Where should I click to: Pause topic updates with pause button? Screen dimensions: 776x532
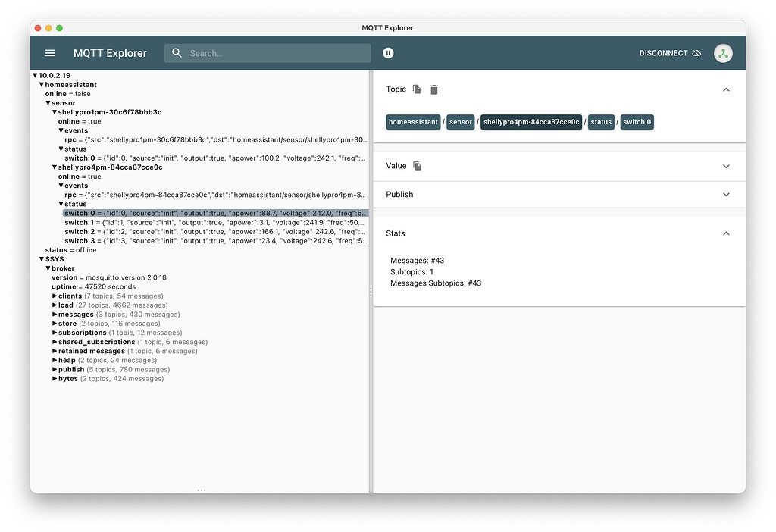388,53
